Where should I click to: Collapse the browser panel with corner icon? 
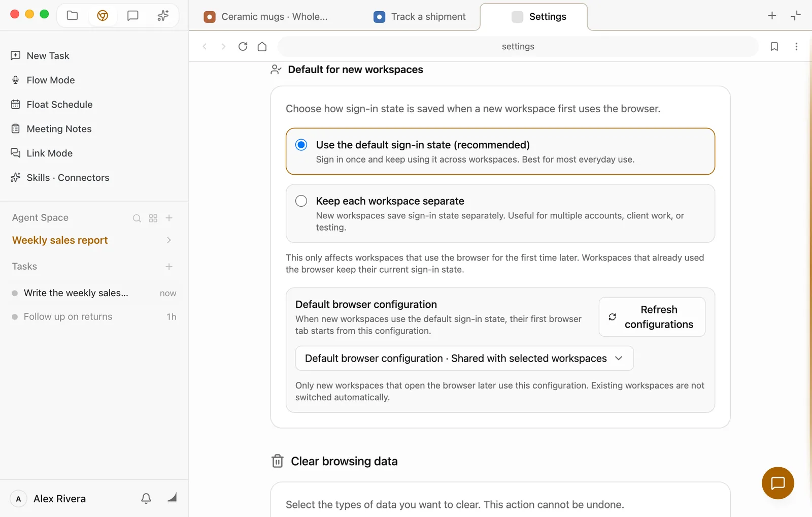coord(796,16)
